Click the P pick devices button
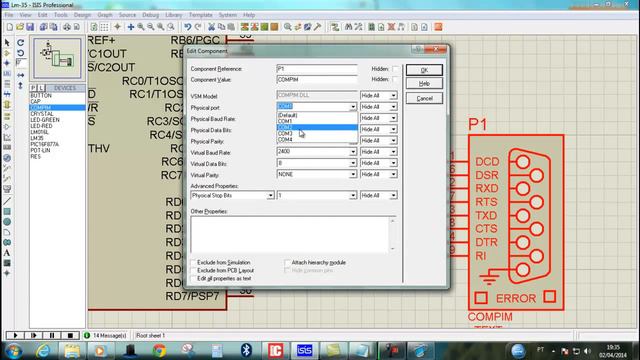Viewport: 640px width, 360px height. (x=33, y=88)
